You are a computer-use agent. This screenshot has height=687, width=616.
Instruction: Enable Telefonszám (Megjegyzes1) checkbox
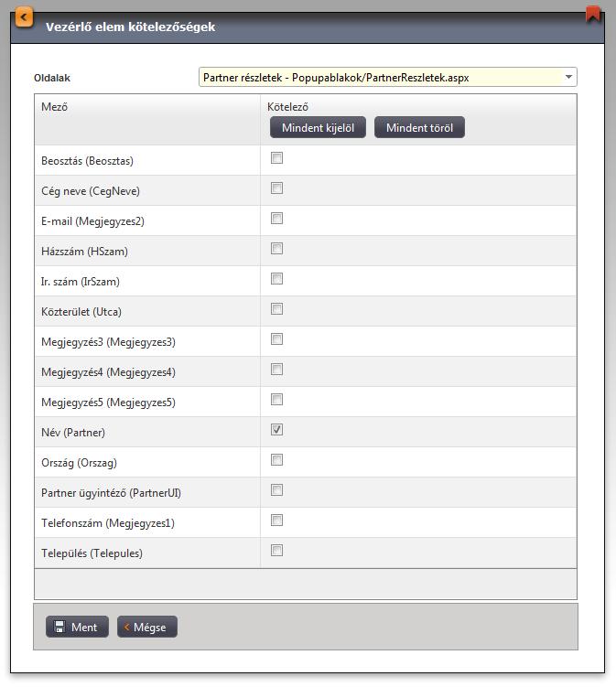[276, 521]
